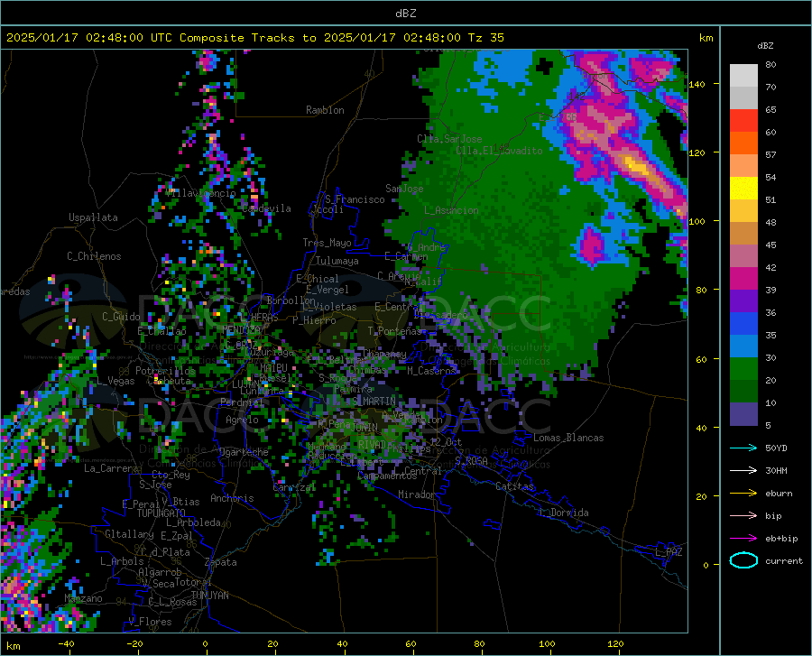Click the 'V_Flores' place label
This screenshot has width=812, height=656.
coord(150,622)
